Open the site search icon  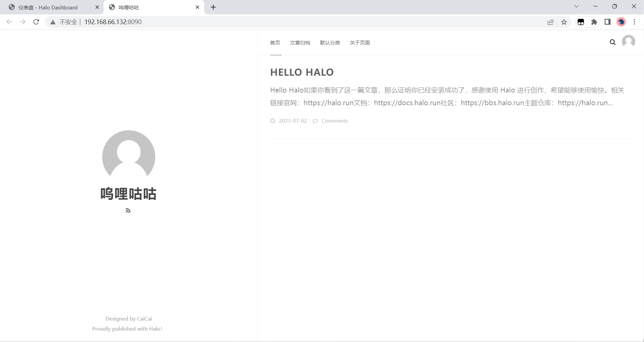[x=612, y=42]
